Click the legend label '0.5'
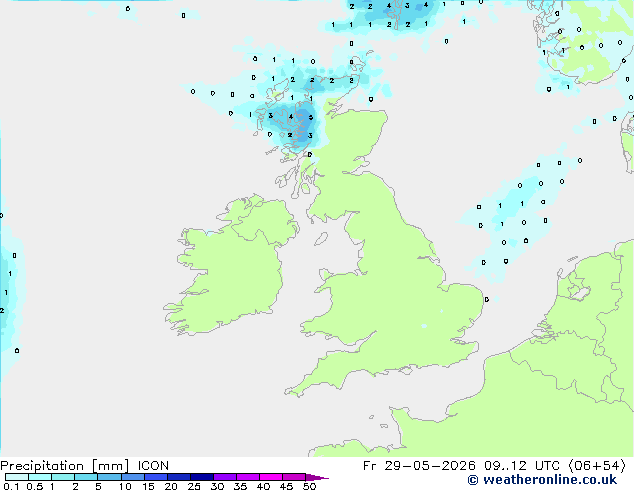This screenshot has height=490, width=634. tap(35, 486)
